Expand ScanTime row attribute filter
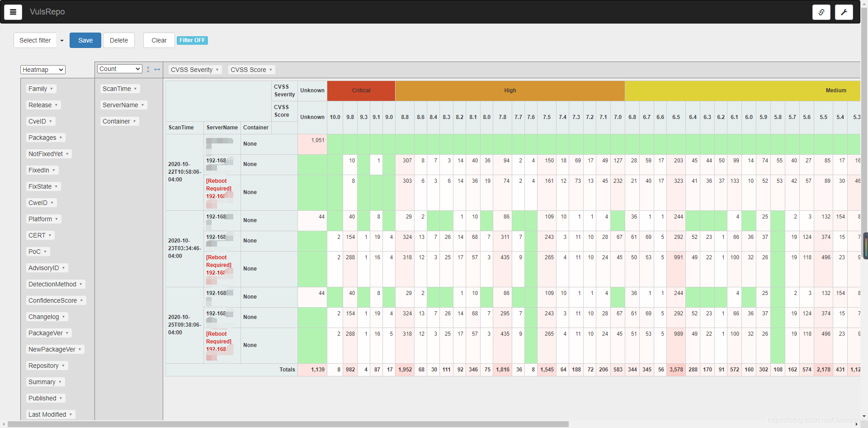 135,89
